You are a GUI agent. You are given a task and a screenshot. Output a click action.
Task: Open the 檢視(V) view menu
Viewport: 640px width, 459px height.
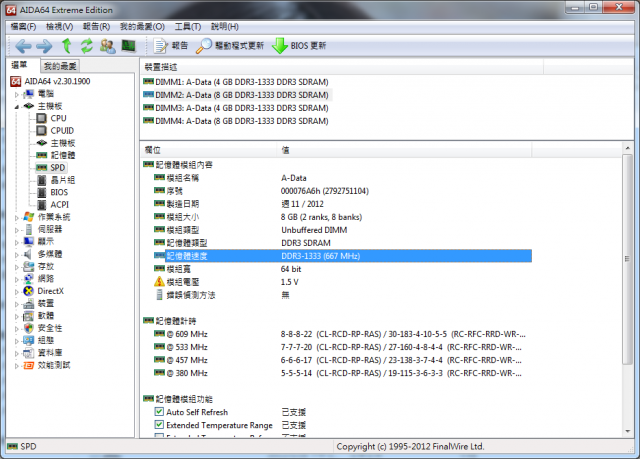[x=60, y=27]
